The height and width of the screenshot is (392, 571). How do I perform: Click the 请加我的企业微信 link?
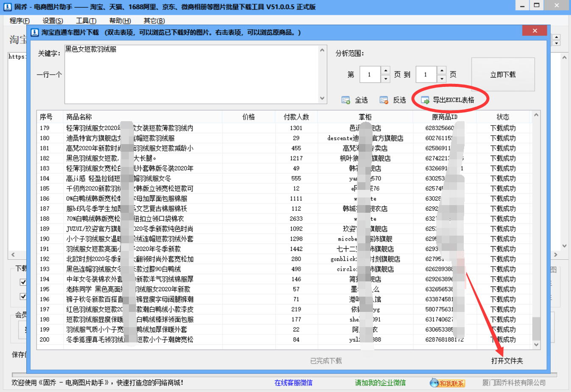pos(380,383)
